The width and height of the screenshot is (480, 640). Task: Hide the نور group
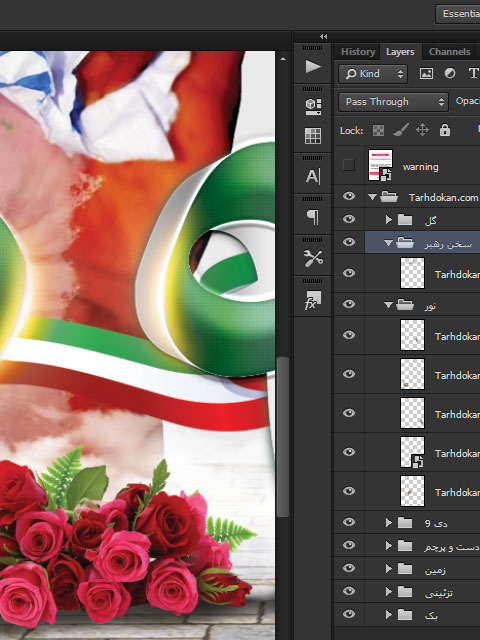pyautogui.click(x=349, y=304)
